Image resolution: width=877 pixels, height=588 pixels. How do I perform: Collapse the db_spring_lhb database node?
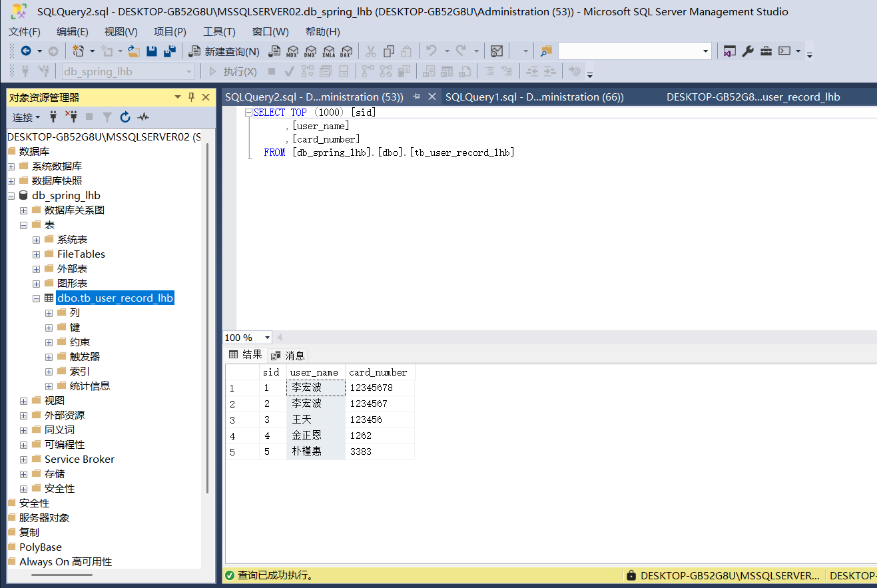tap(11, 196)
